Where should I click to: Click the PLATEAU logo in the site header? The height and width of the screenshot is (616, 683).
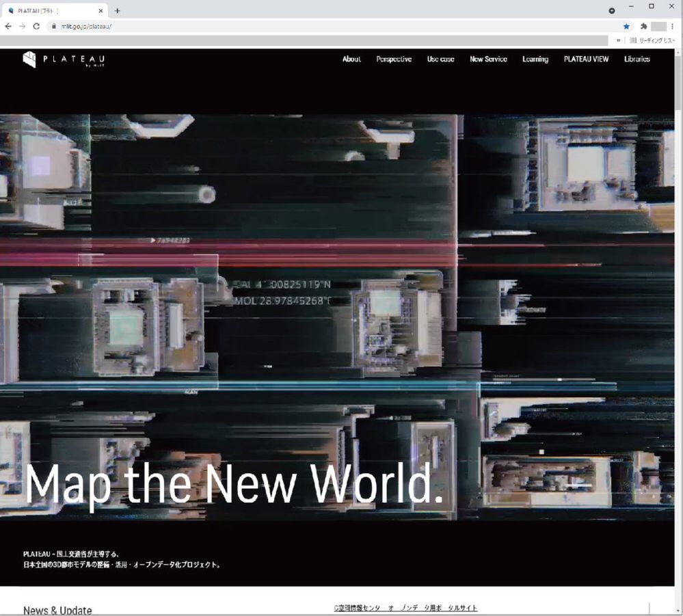click(x=64, y=59)
